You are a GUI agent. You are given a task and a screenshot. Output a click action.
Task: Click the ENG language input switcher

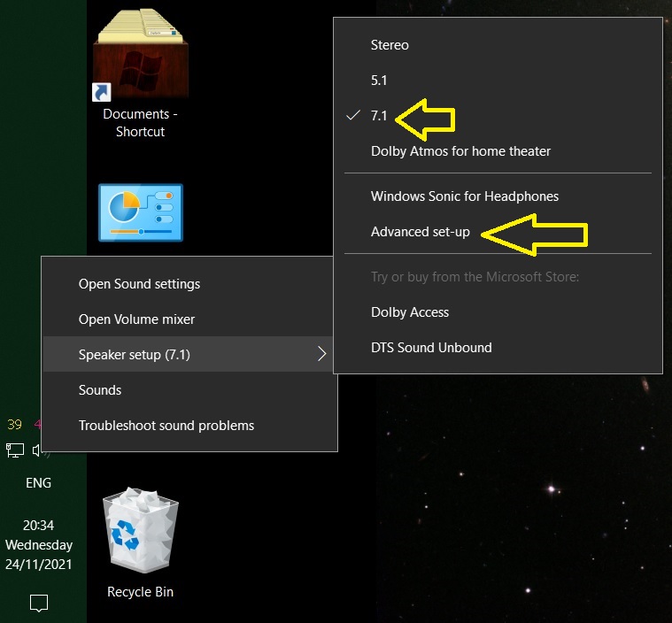(38, 483)
